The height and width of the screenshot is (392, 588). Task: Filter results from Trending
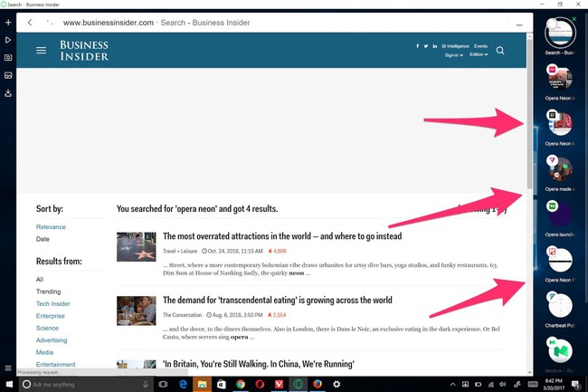48,292
